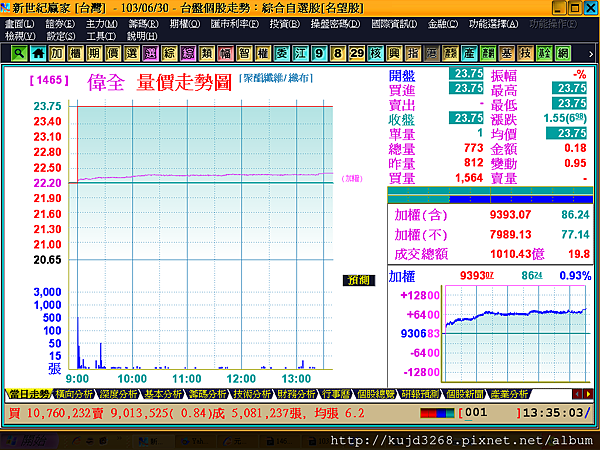The height and width of the screenshot is (450, 600).
Task: Switch to the 籌碼分析 tab
Action: [x=207, y=394]
